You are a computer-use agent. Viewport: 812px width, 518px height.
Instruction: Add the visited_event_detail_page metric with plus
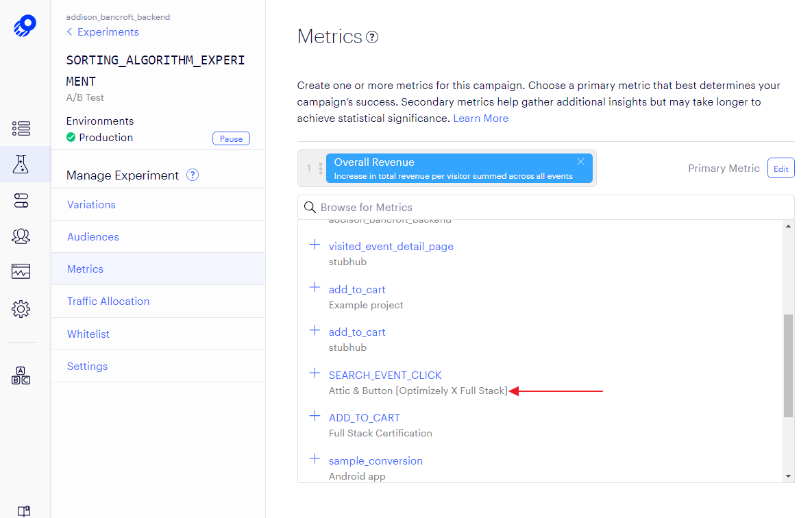pyautogui.click(x=315, y=245)
